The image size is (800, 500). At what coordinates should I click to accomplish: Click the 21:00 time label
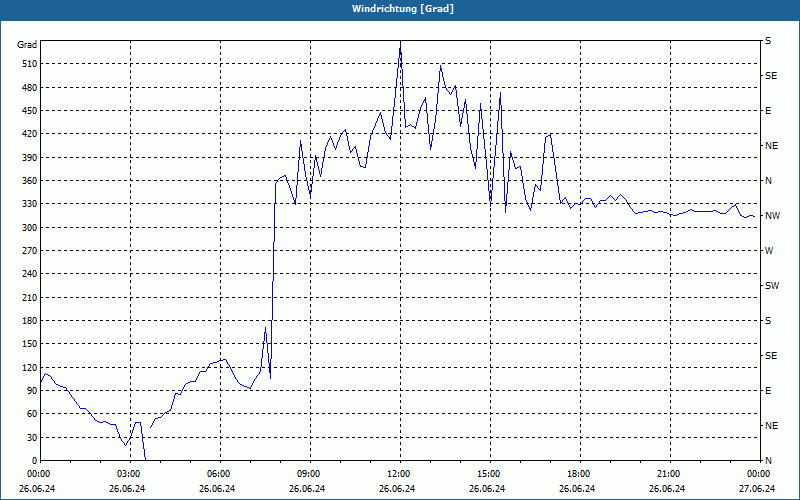pos(668,474)
